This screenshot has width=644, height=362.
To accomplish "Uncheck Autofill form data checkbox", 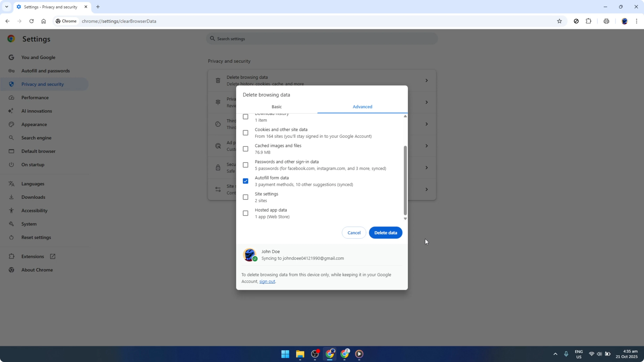I will (x=246, y=181).
